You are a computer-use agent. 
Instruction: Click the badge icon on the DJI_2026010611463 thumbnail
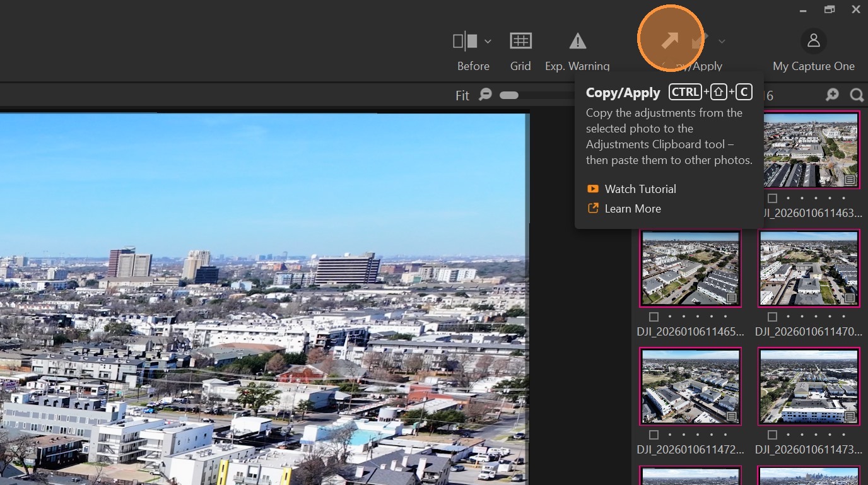pyautogui.click(x=850, y=180)
